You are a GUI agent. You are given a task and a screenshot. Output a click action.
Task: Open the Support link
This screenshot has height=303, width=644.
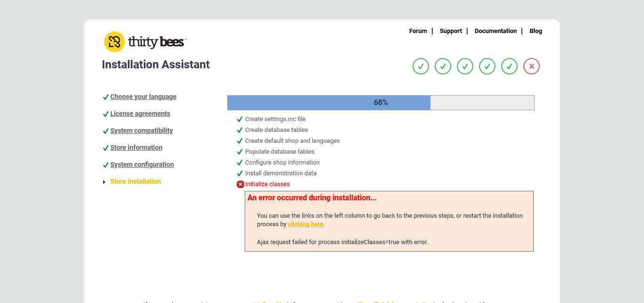coord(451,31)
